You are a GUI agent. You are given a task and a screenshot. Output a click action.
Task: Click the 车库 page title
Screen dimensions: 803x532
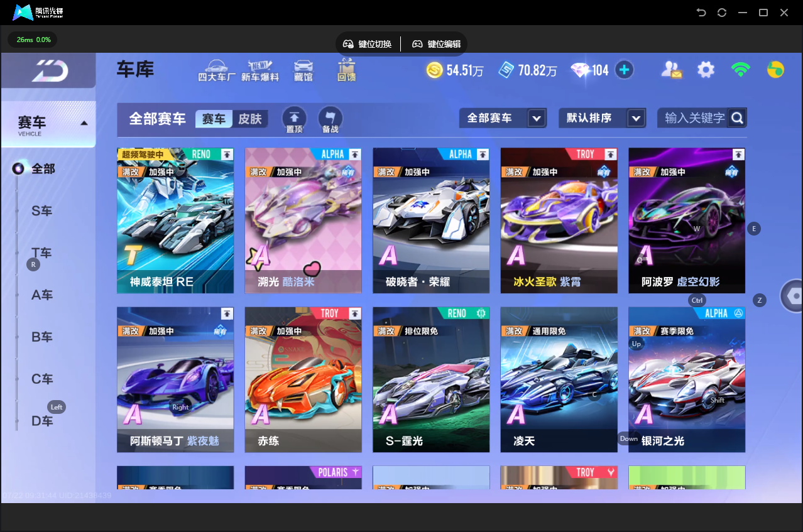coord(135,70)
